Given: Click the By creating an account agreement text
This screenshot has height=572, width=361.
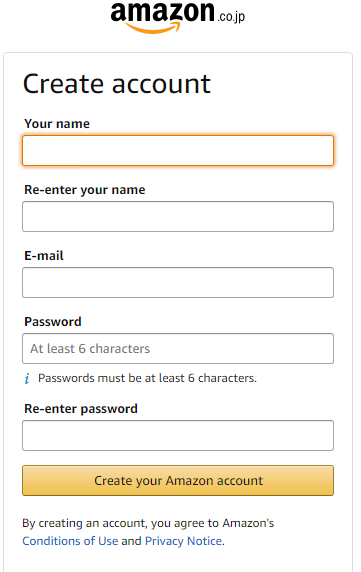Looking at the screenshot, I should click(x=148, y=523).
